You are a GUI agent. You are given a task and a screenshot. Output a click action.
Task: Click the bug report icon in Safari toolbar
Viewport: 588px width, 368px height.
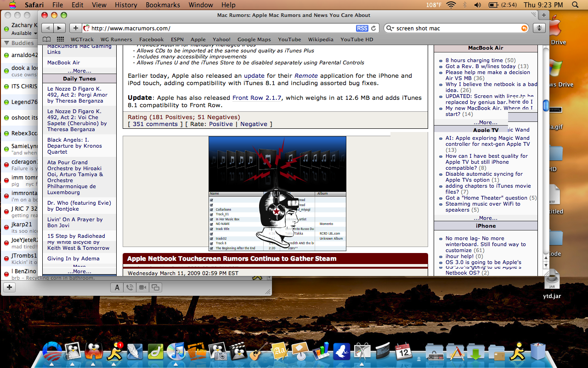coord(539,28)
